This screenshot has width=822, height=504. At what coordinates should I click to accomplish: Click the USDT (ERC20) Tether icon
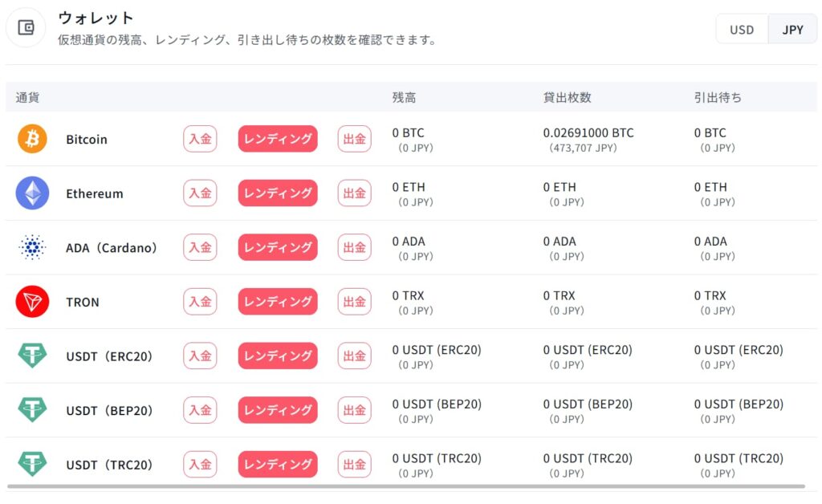[x=32, y=356]
